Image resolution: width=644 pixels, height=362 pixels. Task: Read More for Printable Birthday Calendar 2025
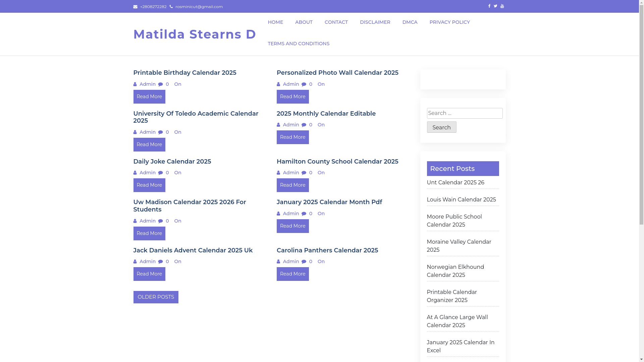tap(149, 97)
